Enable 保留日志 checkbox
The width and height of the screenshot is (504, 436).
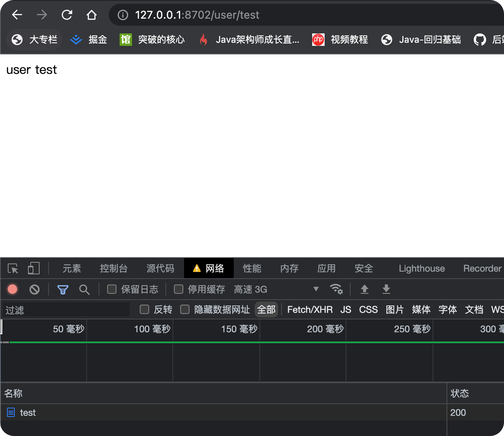coord(112,289)
